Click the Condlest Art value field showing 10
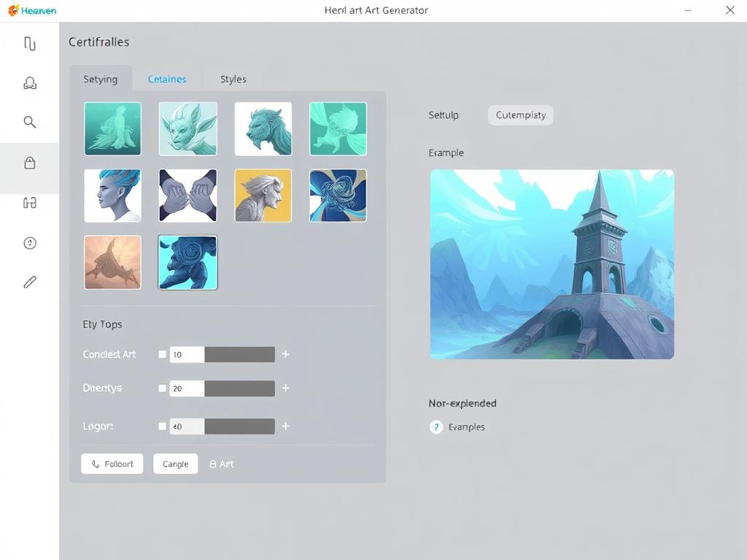Image resolution: width=747 pixels, height=560 pixels. click(x=187, y=354)
